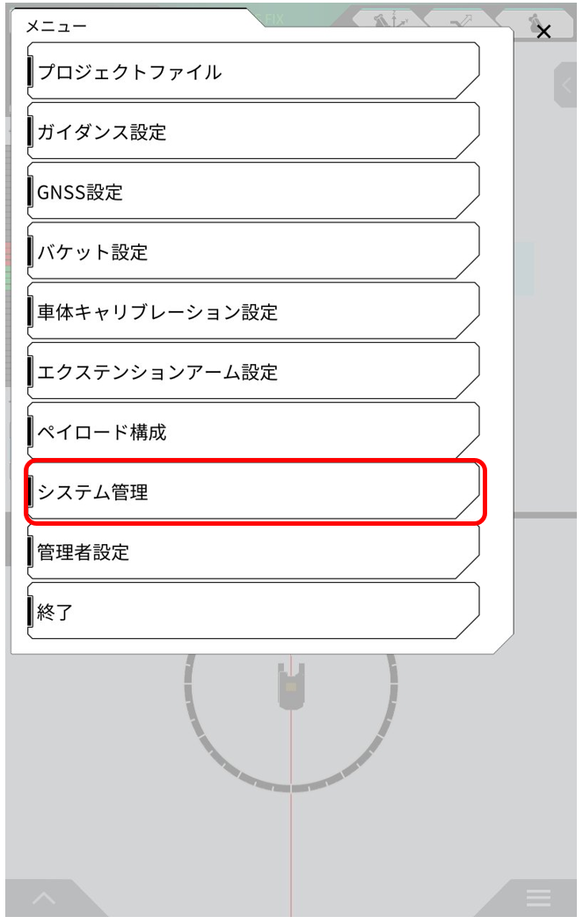The image size is (583, 924).
Task: Click the hamburger menu icon at bottom right
Action: (x=538, y=898)
